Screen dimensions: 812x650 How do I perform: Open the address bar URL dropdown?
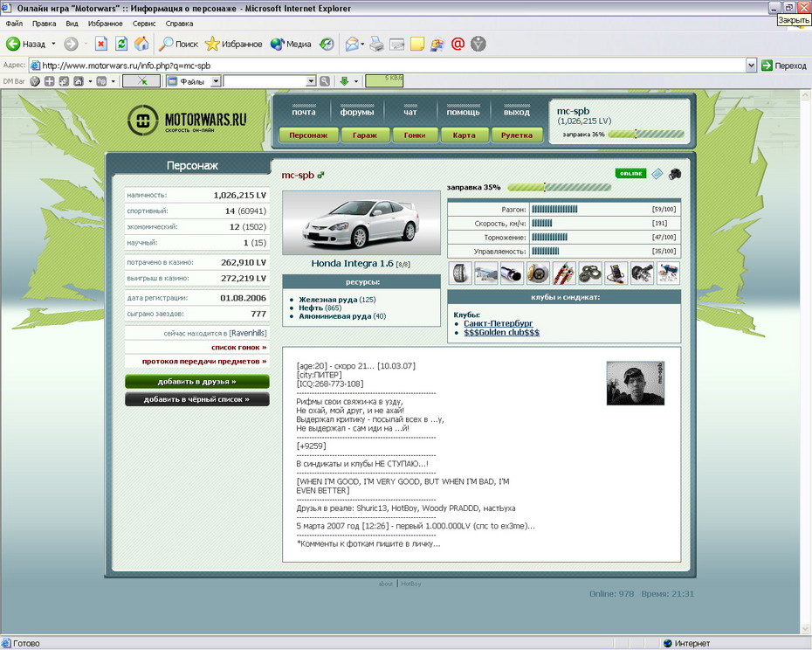click(x=752, y=66)
